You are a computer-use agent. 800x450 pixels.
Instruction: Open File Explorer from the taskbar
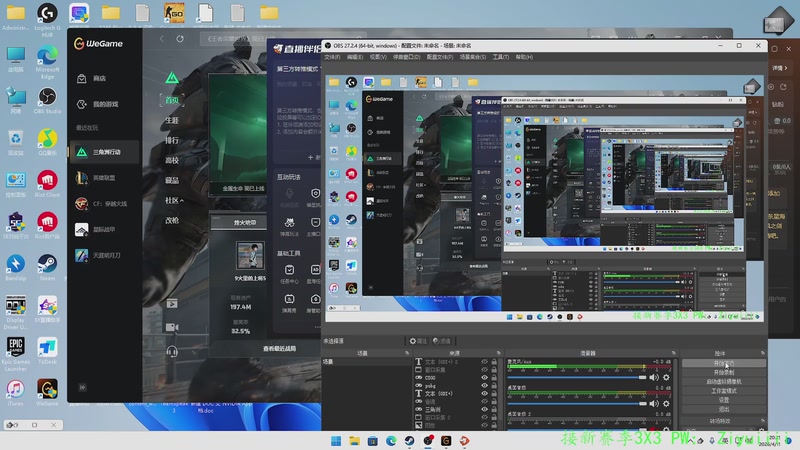pyautogui.click(x=354, y=441)
